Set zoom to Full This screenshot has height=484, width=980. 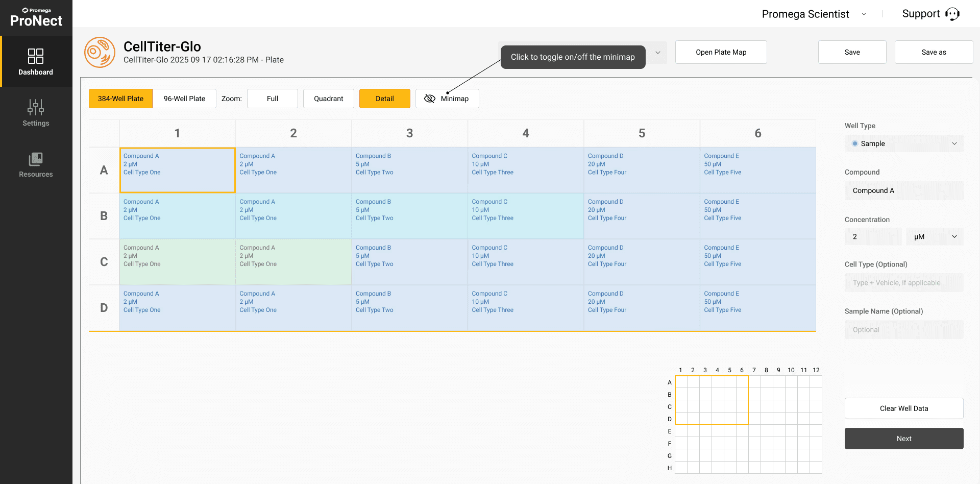tap(273, 99)
